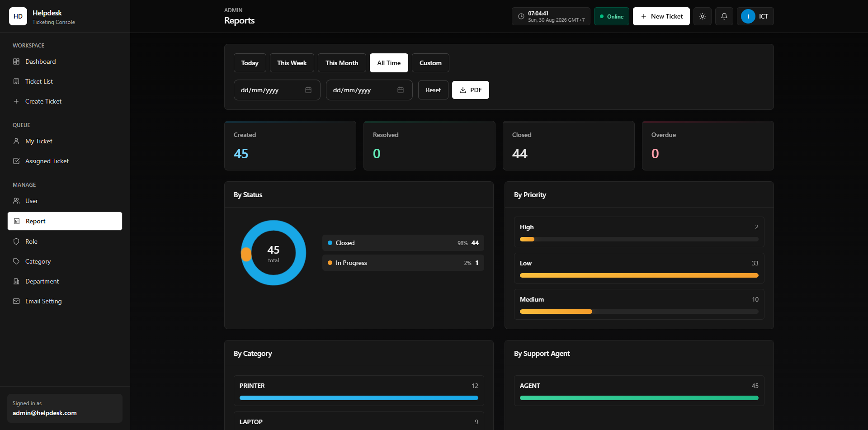Click the Overdue tickets card
The height and width of the screenshot is (430, 868).
click(x=708, y=146)
